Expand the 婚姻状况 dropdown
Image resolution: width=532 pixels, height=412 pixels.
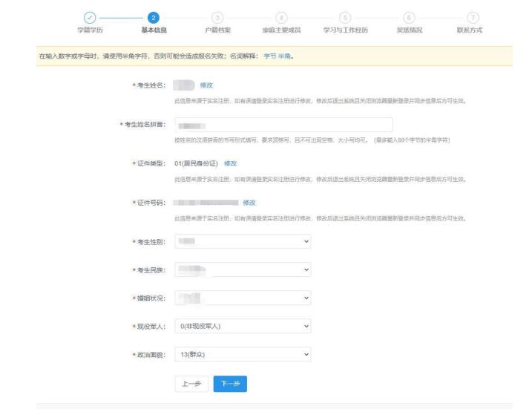click(x=243, y=298)
